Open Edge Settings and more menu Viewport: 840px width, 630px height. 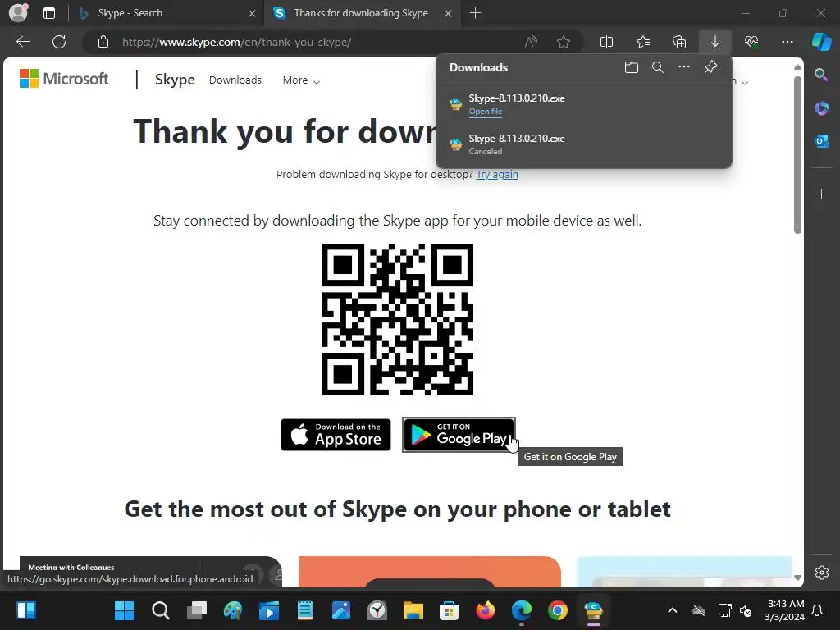click(x=787, y=42)
